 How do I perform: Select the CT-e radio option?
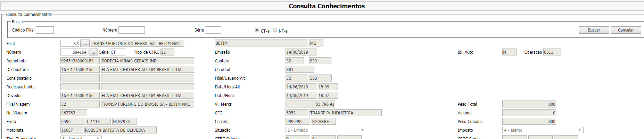[x=257, y=30]
